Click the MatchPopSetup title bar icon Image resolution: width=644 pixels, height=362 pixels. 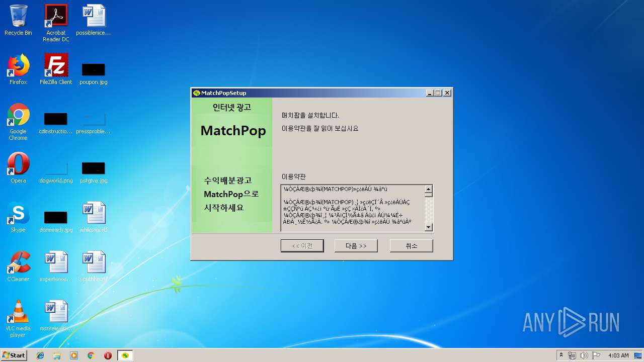tap(196, 93)
